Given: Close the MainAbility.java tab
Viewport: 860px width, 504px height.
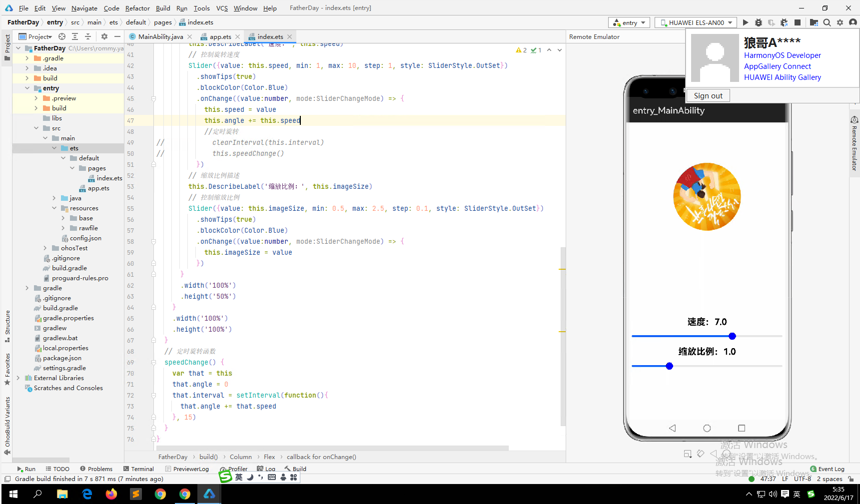Looking at the screenshot, I should coord(189,36).
